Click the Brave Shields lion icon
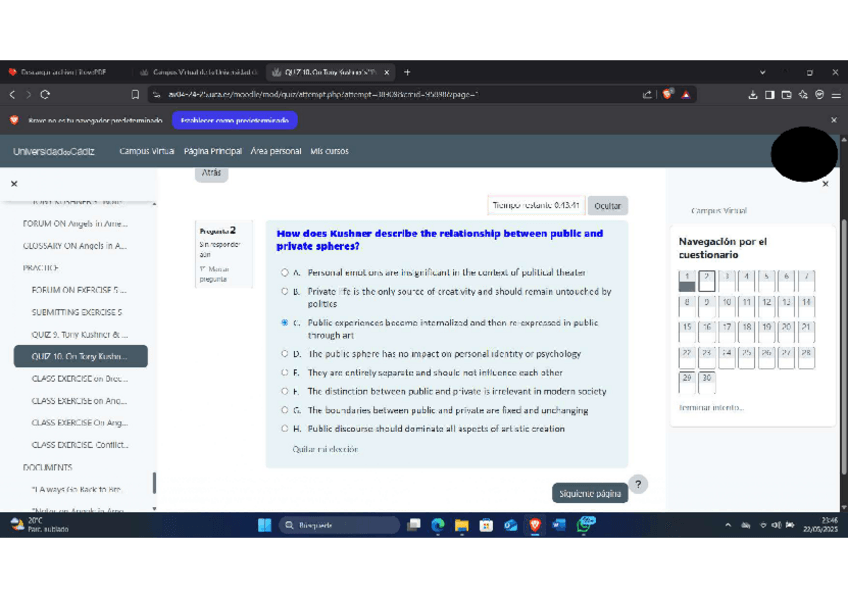The image size is (848, 599). [x=668, y=95]
